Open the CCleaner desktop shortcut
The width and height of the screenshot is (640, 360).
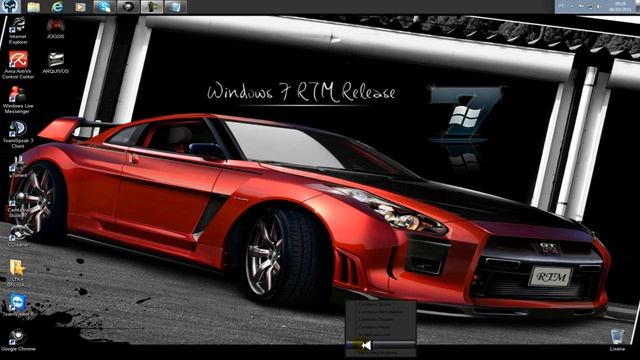(18, 236)
